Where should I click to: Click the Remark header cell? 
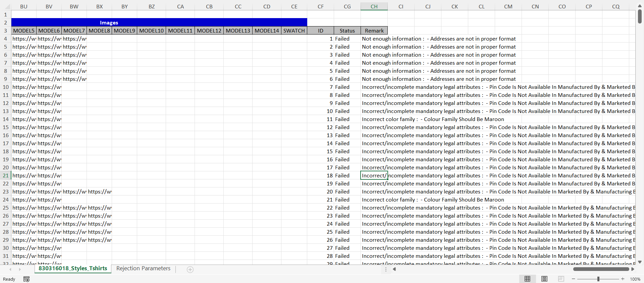[x=374, y=31]
